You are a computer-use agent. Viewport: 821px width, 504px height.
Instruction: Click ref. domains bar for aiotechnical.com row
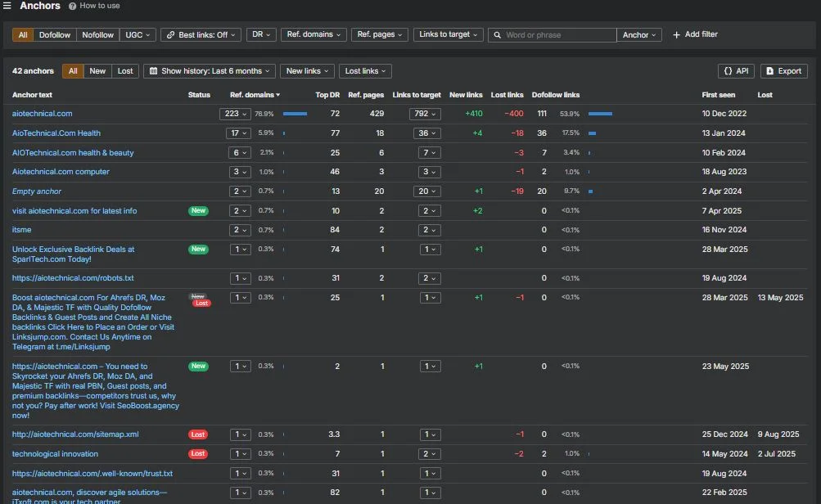coord(295,114)
